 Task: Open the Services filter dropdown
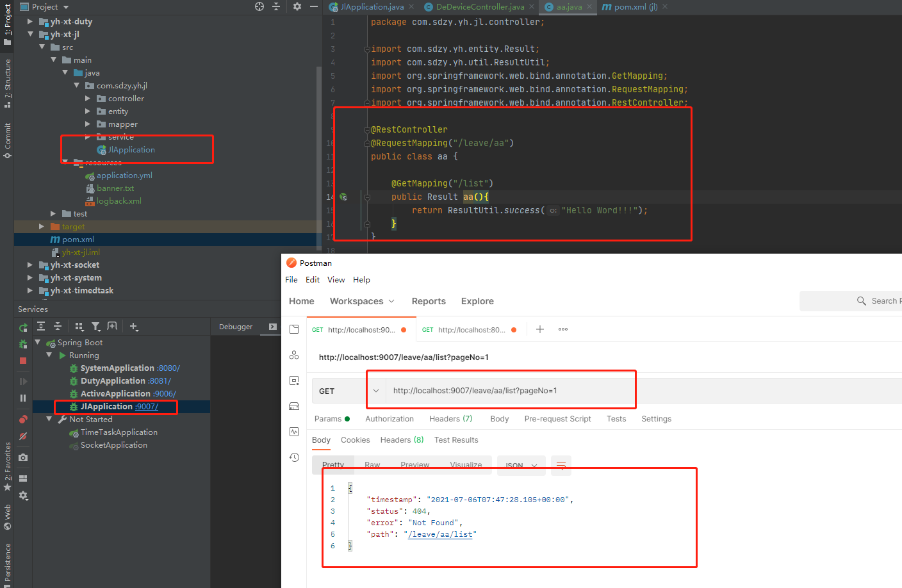[x=96, y=326]
